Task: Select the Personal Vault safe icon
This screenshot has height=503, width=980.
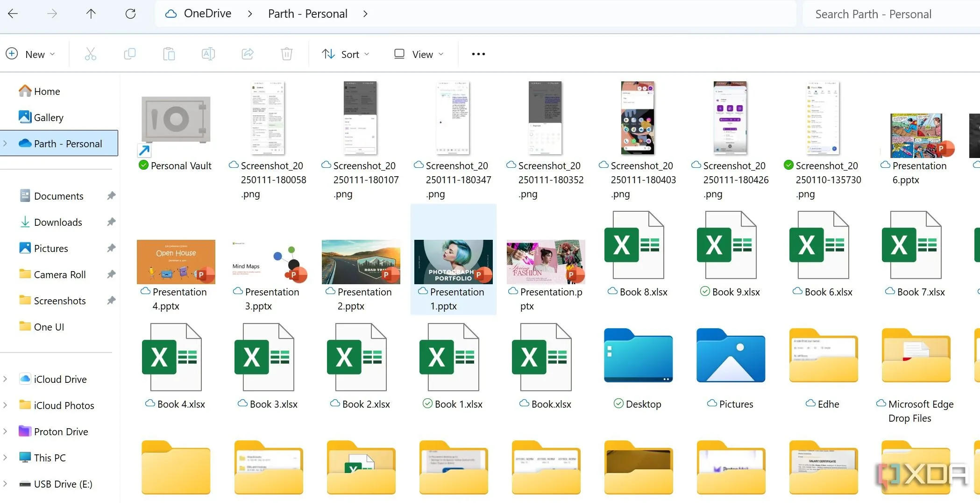Action: coord(176,120)
